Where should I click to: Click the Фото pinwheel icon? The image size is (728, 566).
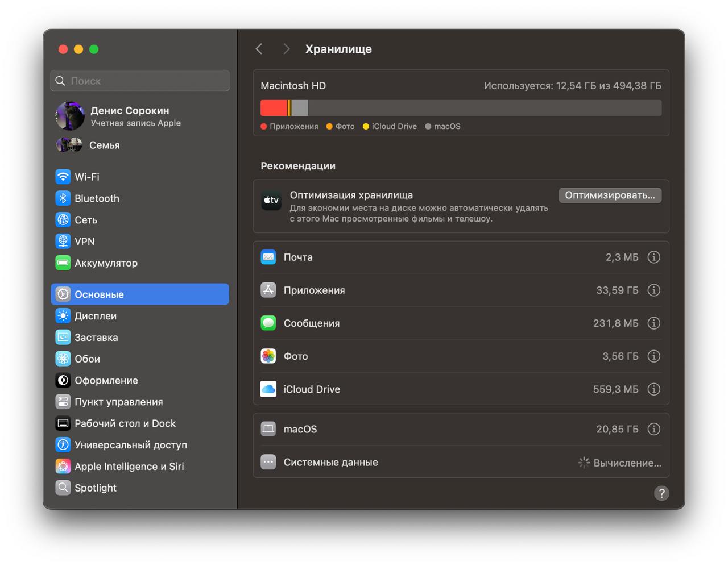point(268,356)
